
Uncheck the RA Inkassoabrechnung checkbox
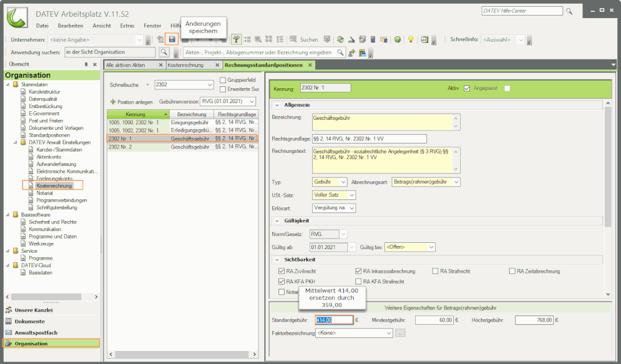[359, 271]
